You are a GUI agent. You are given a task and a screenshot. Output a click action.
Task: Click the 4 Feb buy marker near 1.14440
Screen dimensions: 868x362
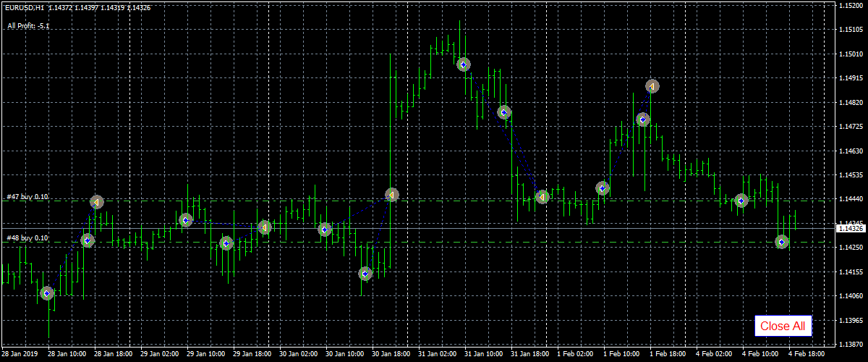(x=741, y=201)
